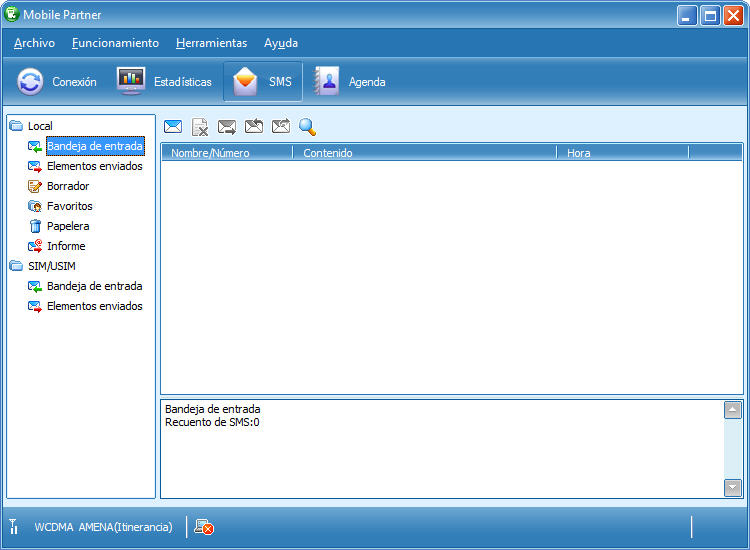The height and width of the screenshot is (550, 750).
Task: Click the magnifier search icon
Action: click(x=308, y=127)
